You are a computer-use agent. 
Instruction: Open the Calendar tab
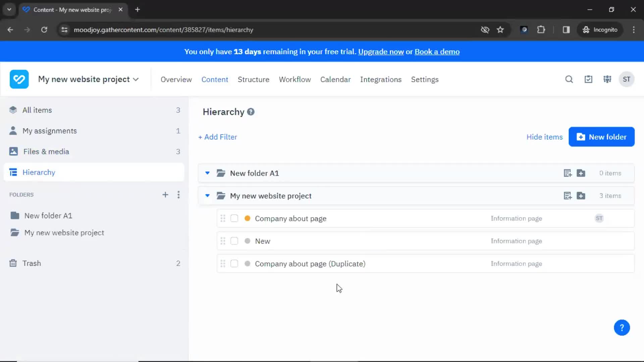335,79
